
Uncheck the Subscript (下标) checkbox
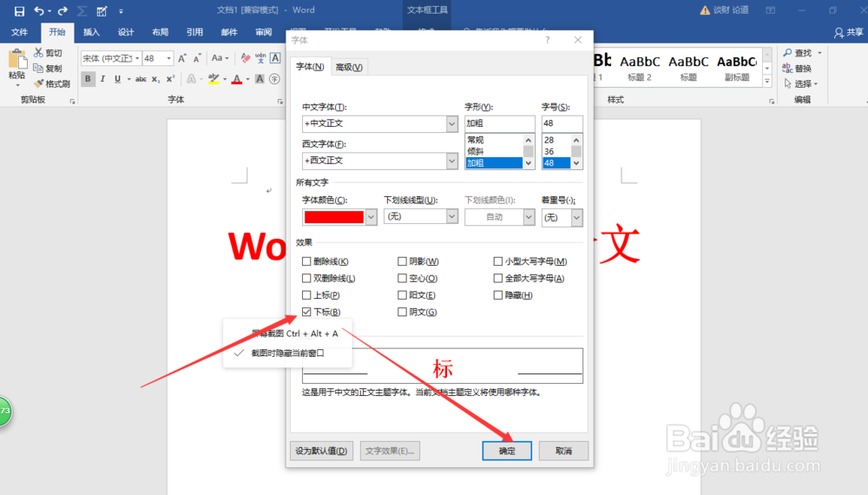point(306,312)
